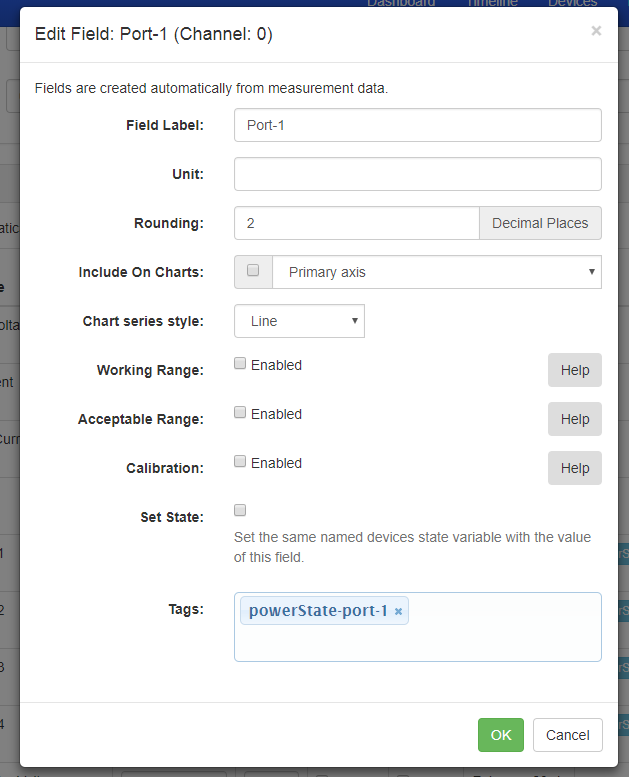Open Help for Working Range

click(x=574, y=370)
